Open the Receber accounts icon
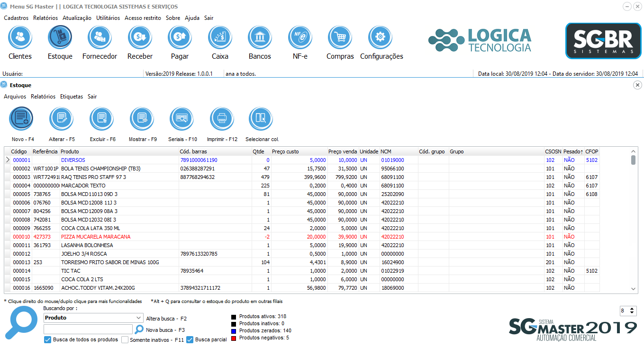This screenshot has height=347, width=644. click(x=140, y=37)
